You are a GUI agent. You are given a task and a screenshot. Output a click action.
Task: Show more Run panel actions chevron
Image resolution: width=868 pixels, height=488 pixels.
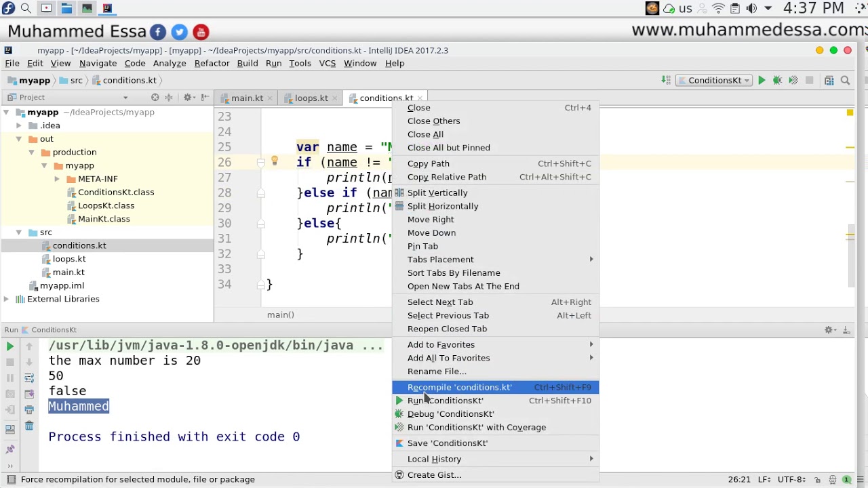(x=10, y=466)
